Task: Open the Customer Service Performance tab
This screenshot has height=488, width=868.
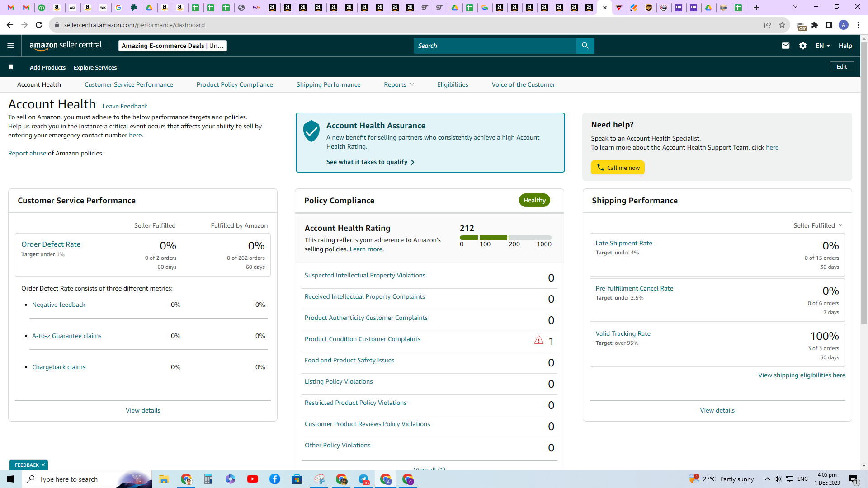Action: click(x=129, y=84)
